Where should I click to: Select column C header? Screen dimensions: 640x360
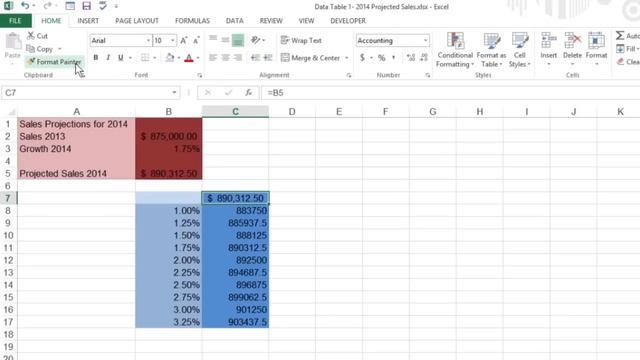pyautogui.click(x=235, y=112)
